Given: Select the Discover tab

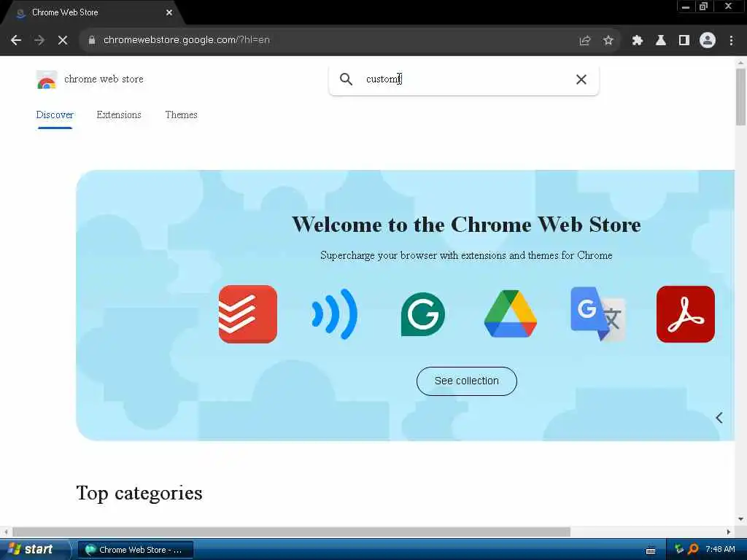Looking at the screenshot, I should [55, 114].
